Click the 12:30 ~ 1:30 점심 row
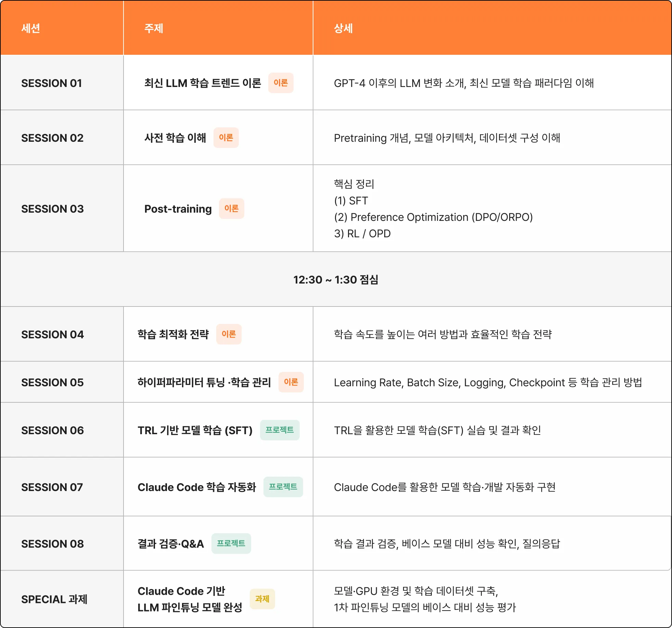Image resolution: width=672 pixels, height=628 pixels. click(x=336, y=279)
